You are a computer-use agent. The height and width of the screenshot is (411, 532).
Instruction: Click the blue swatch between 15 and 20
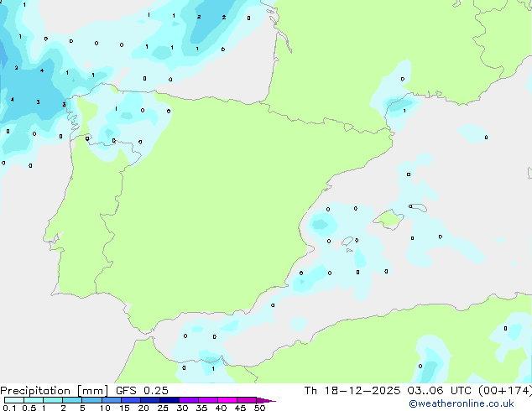tap(130, 400)
